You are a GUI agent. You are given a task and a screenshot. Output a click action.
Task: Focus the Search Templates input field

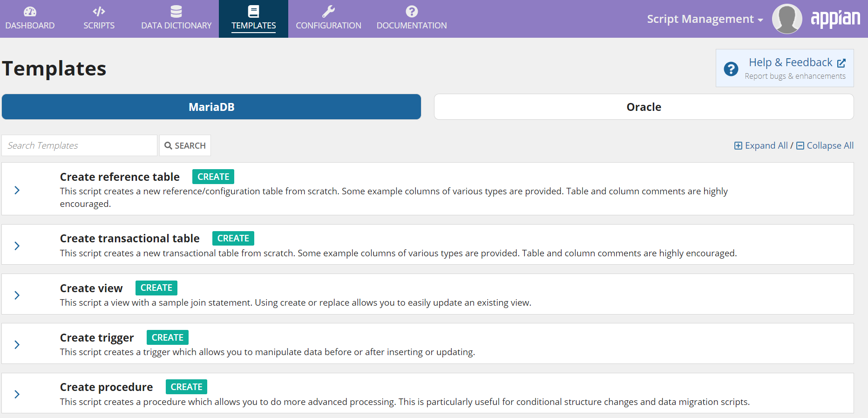tap(80, 146)
